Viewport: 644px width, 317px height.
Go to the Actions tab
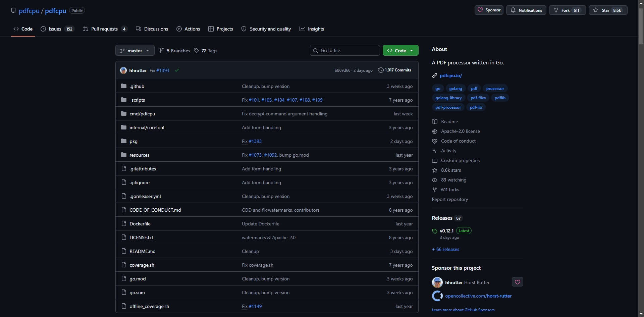click(x=188, y=29)
